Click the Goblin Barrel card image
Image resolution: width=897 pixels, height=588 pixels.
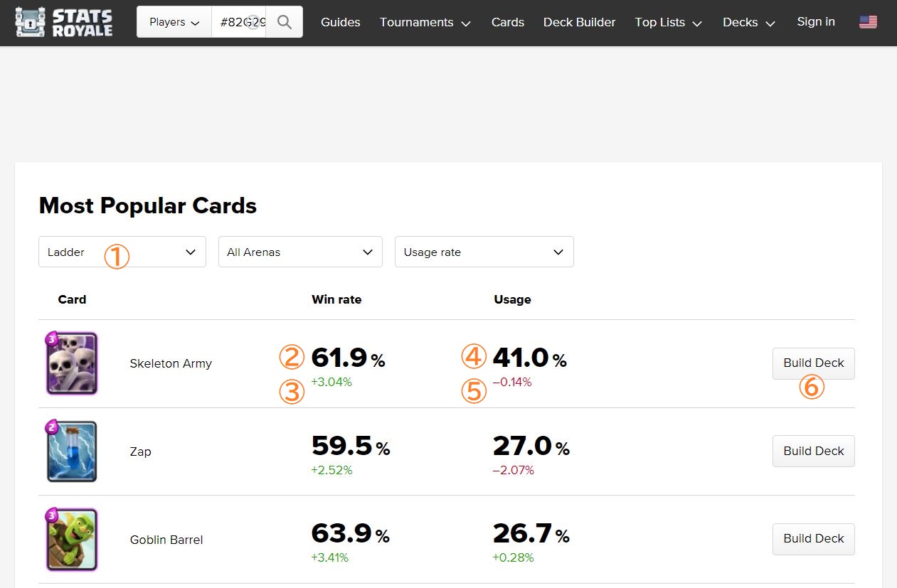click(x=72, y=540)
